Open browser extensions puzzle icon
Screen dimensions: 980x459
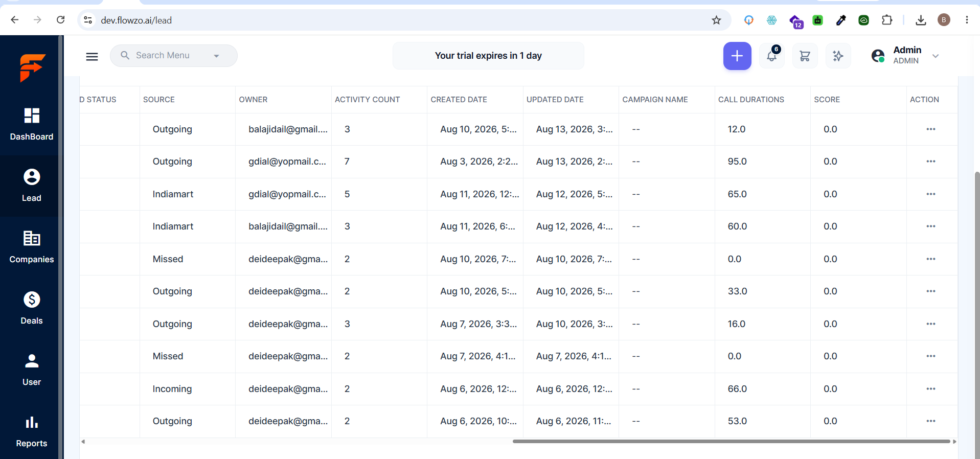[x=887, y=20]
